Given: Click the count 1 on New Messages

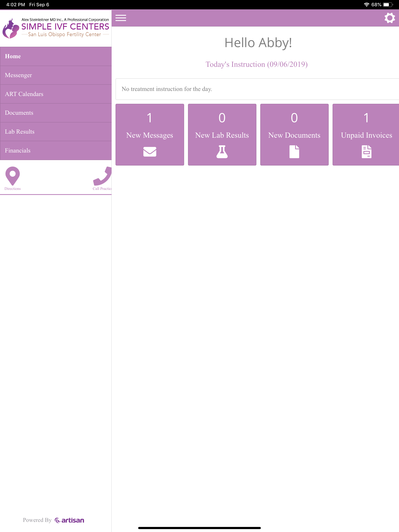Looking at the screenshot, I should pos(150,118).
